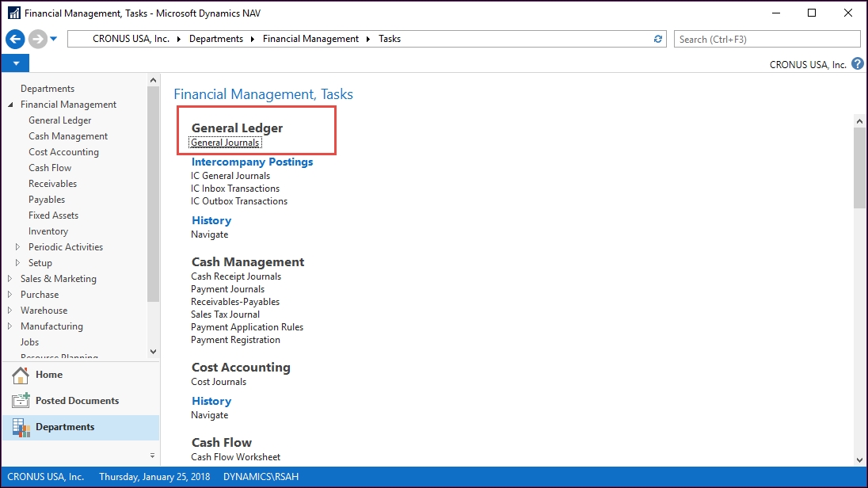Open IC Inbox Transactions link
The height and width of the screenshot is (488, 868).
point(235,189)
